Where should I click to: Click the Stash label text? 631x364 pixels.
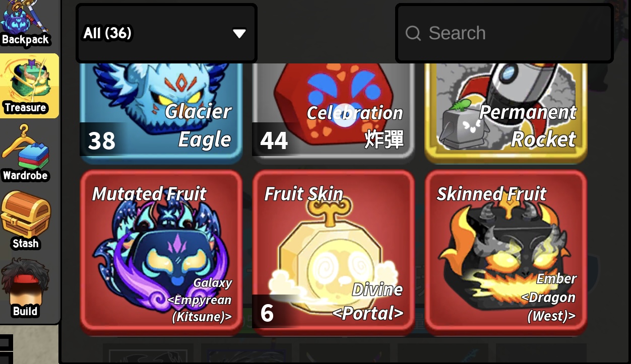coord(25,244)
